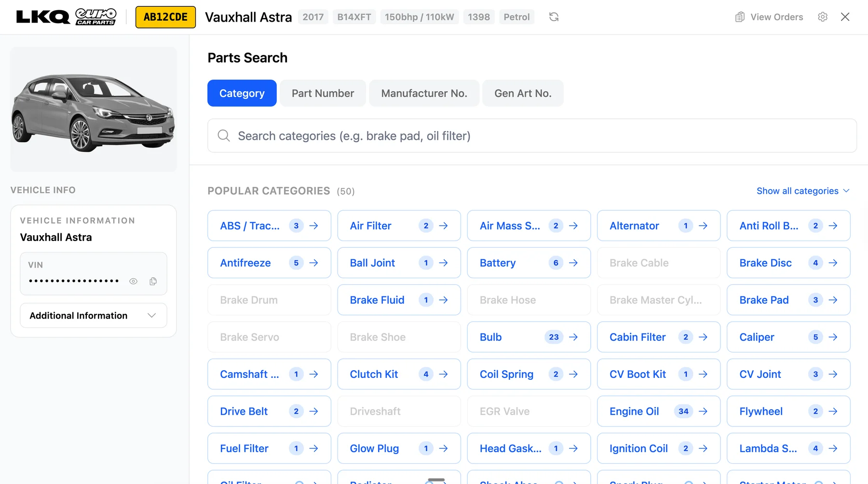Select the Petrol fuel tag
Viewport: 868px width, 484px height.
[x=516, y=16]
